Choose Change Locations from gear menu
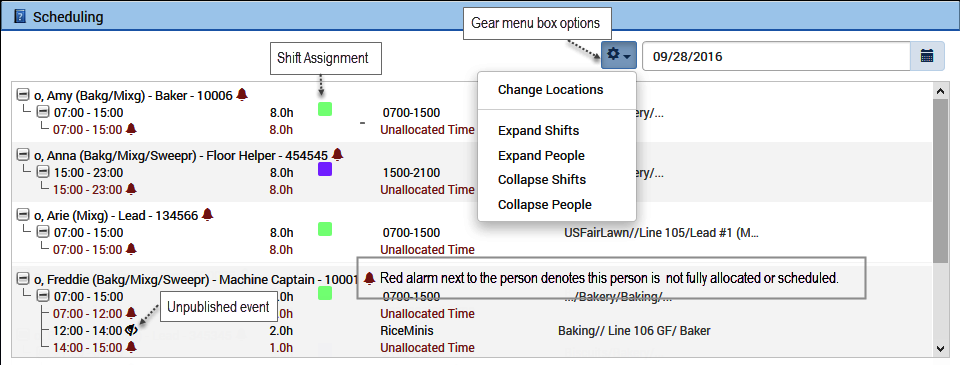960x365 pixels. click(550, 90)
